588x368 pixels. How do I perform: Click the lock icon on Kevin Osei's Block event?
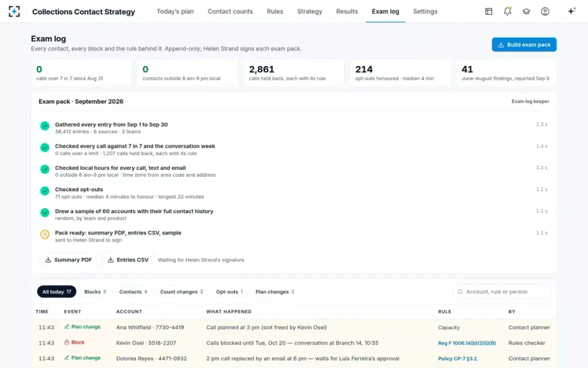66,342
